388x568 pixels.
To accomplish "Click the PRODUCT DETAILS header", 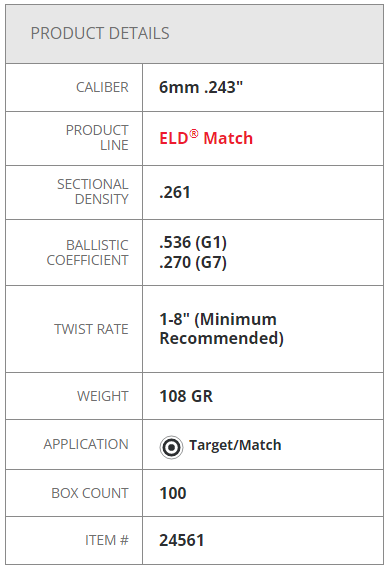I will [x=100, y=33].
